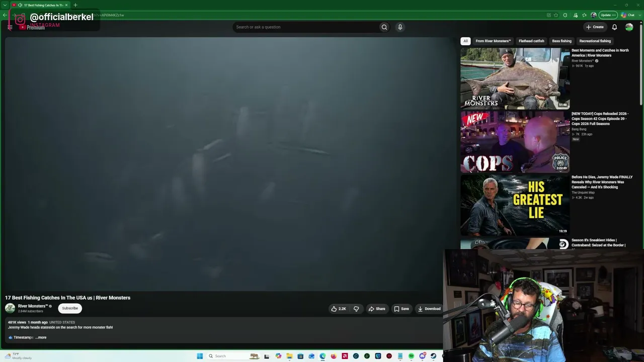This screenshot has width=644, height=362.
Task: Like the video with thumbs up
Action: click(x=339, y=309)
